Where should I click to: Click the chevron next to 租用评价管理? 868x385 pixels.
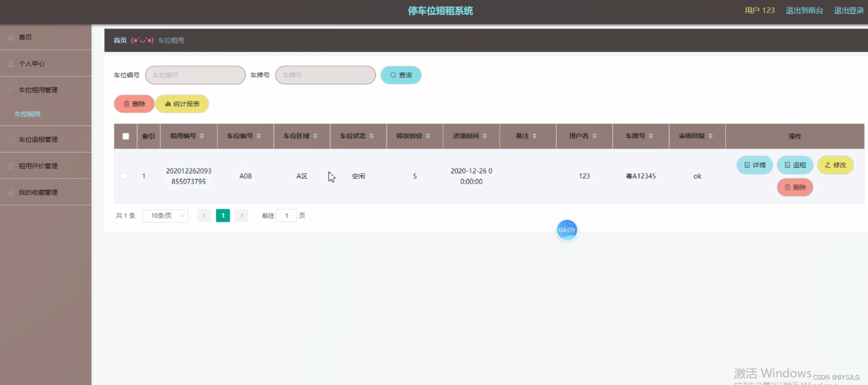tap(80, 166)
